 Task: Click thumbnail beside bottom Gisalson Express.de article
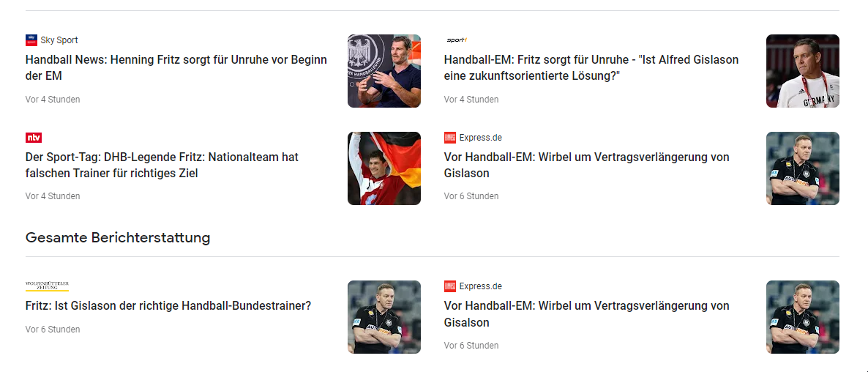point(803,317)
